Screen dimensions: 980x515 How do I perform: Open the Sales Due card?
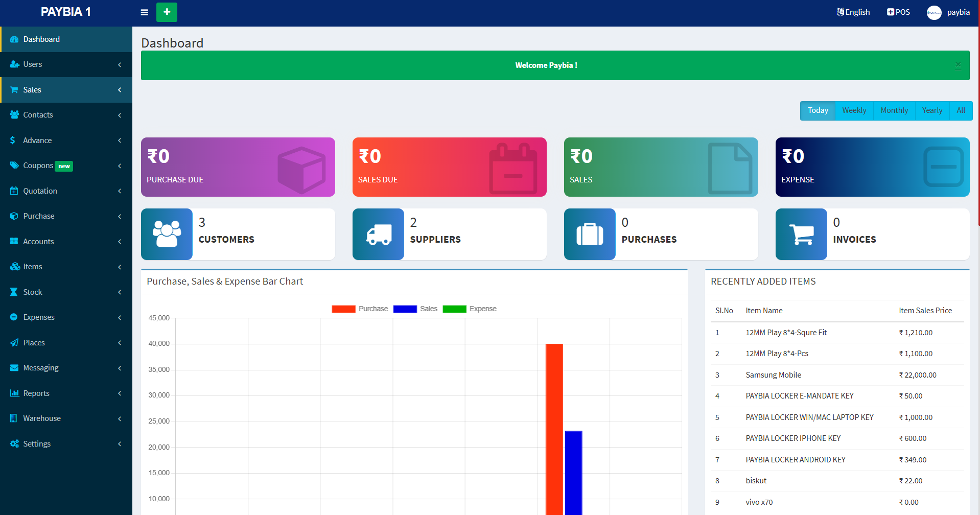[450, 167]
